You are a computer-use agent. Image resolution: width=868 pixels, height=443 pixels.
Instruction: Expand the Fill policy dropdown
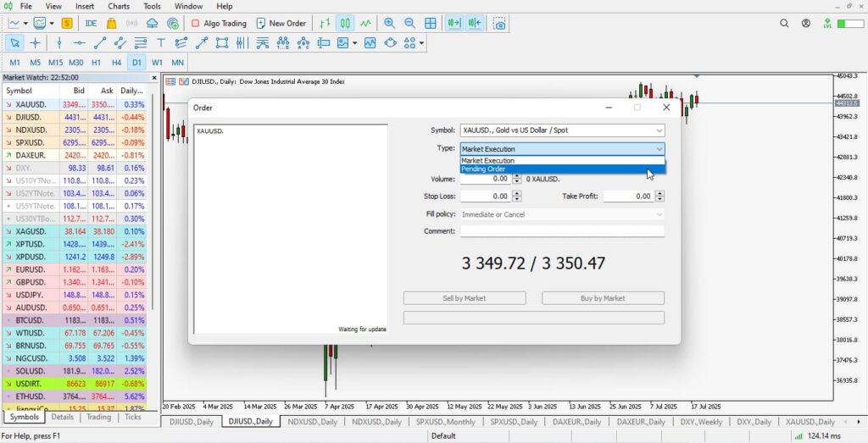[x=659, y=214]
